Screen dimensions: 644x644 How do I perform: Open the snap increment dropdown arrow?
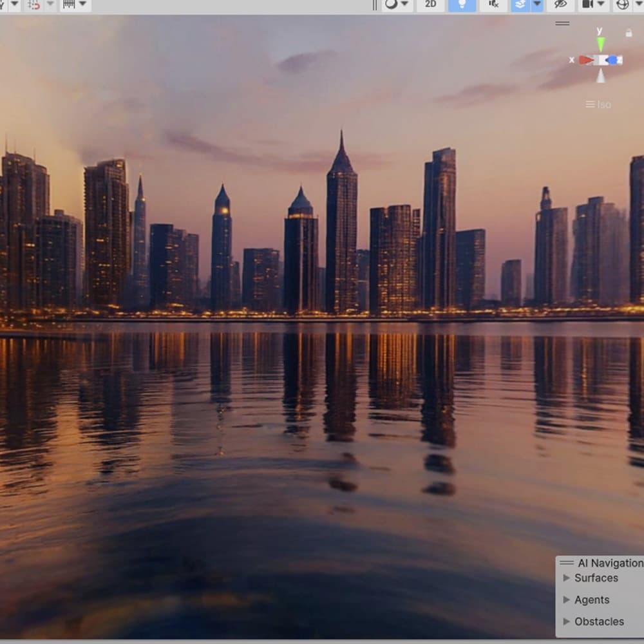[x=82, y=5]
